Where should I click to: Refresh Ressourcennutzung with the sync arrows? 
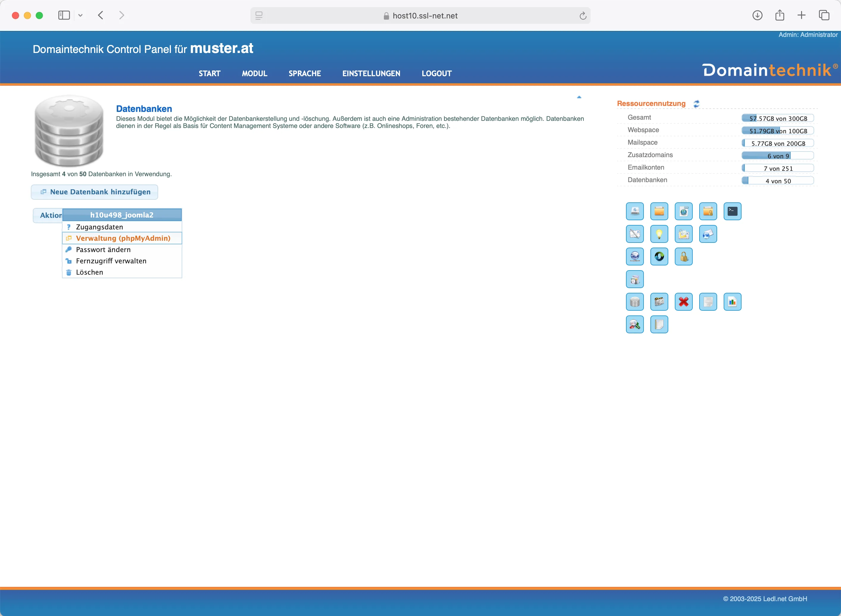pyautogui.click(x=696, y=104)
